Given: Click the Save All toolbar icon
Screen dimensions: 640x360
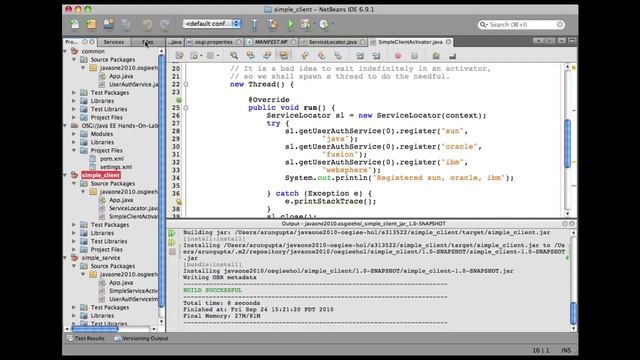Looking at the screenshot, I should (126, 24).
